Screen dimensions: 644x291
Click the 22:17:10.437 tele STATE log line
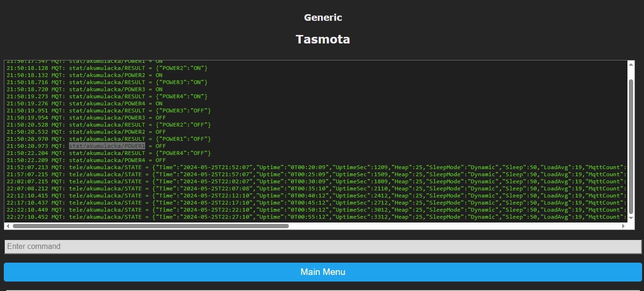click(316, 203)
